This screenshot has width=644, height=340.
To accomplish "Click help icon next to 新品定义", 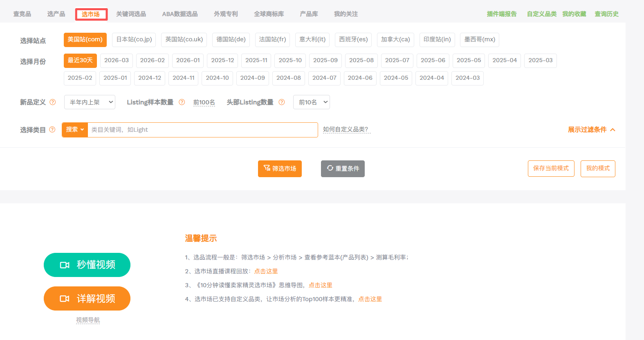I will click(x=53, y=102).
